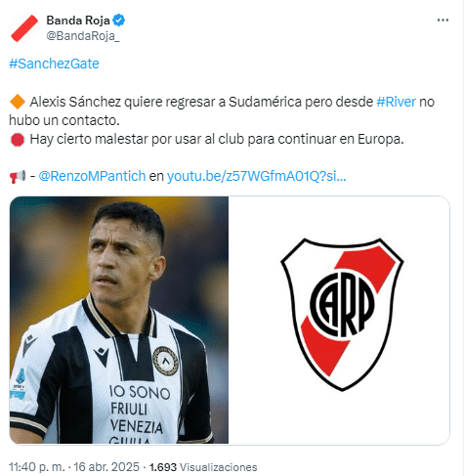
Task: Click the orange diamond emoji
Action: click(x=18, y=102)
